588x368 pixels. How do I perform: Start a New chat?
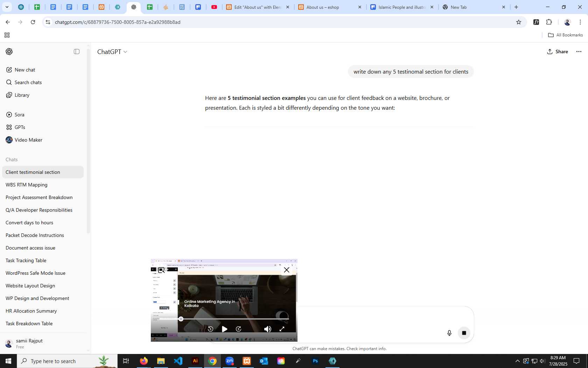[43, 70]
